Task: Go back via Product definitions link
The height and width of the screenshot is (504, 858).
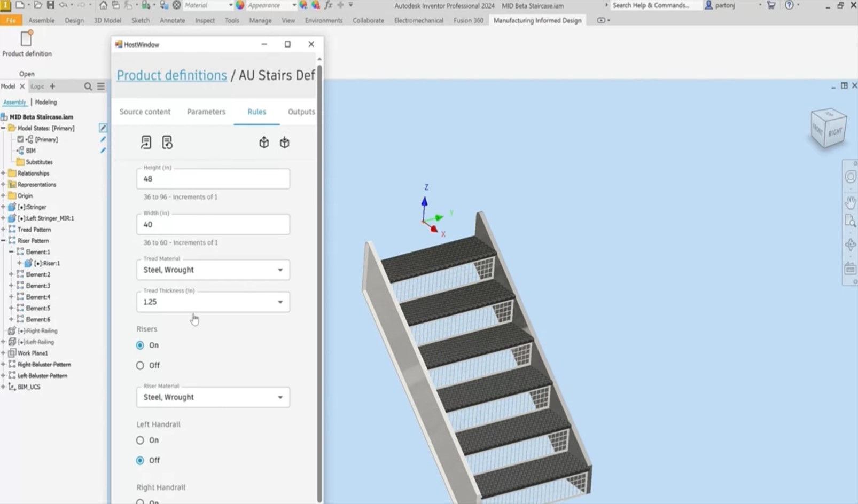Action: pos(172,75)
